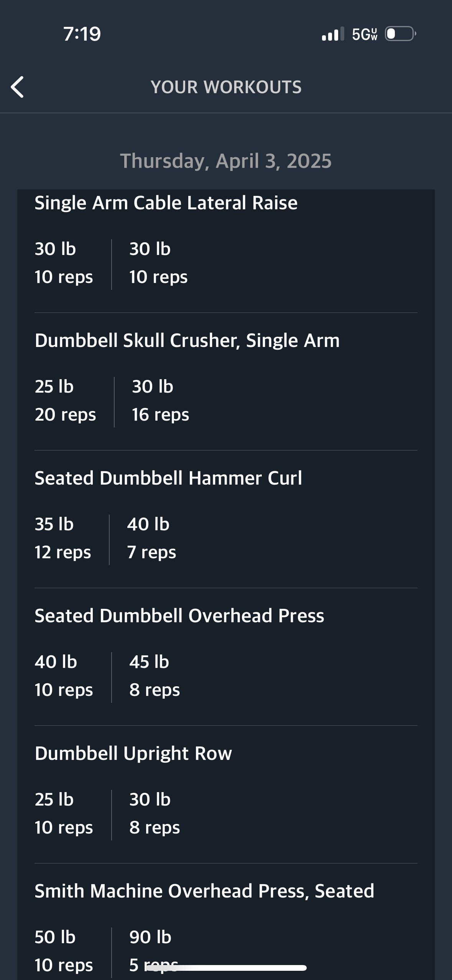Image resolution: width=452 pixels, height=980 pixels.
Task: Tap the home indicator bar at bottom
Action: point(226,968)
